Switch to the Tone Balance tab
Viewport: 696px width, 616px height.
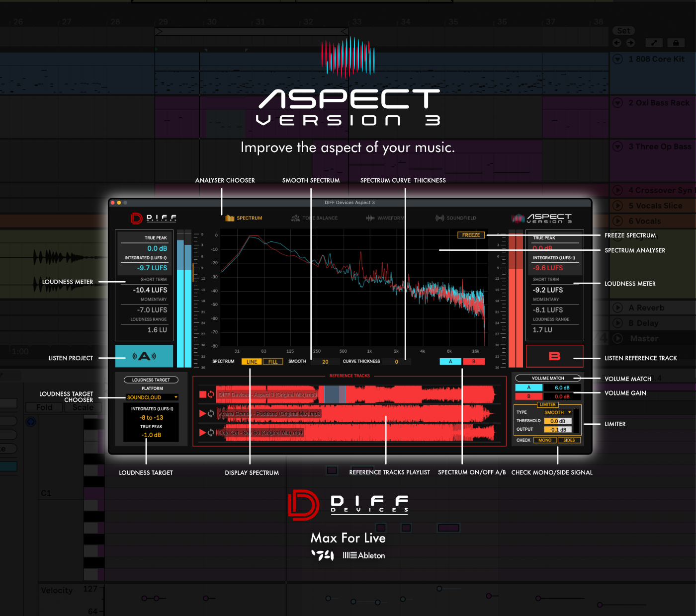click(x=314, y=218)
